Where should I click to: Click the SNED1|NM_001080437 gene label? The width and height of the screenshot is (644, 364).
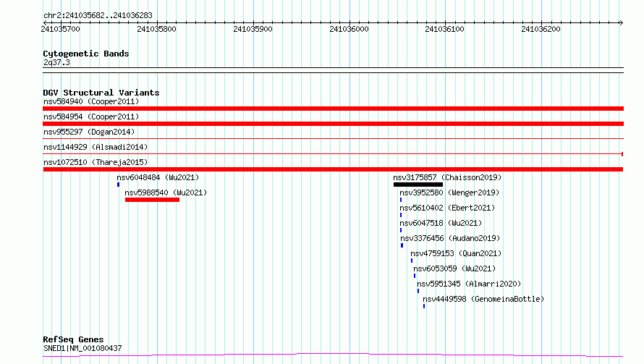[x=82, y=348]
